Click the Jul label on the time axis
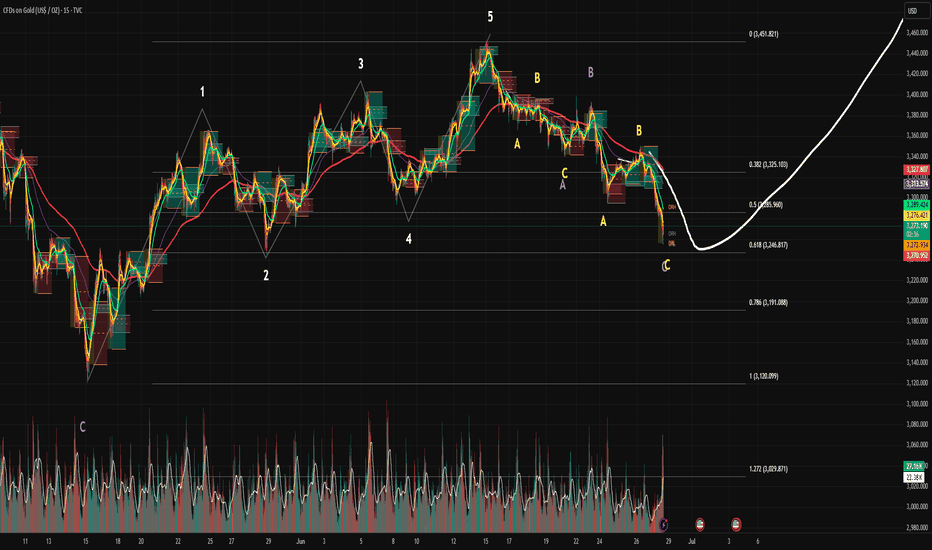The width and height of the screenshot is (932, 550). coord(692,542)
